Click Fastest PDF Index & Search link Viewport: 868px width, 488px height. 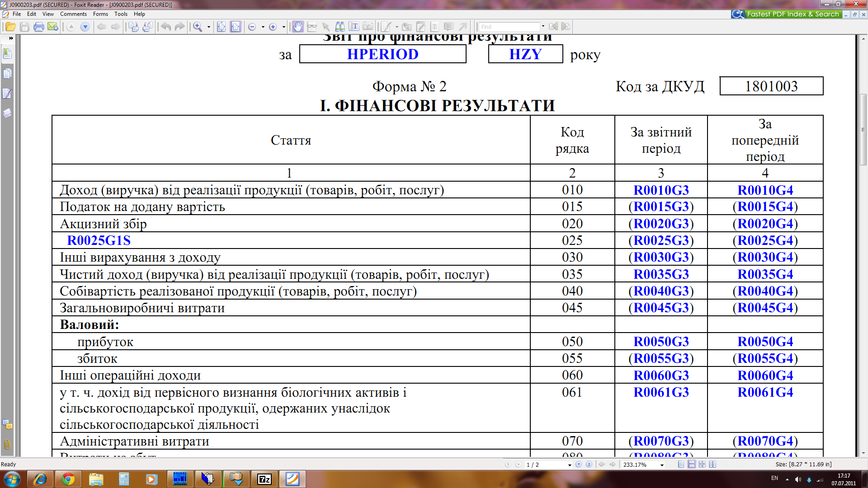(x=793, y=14)
